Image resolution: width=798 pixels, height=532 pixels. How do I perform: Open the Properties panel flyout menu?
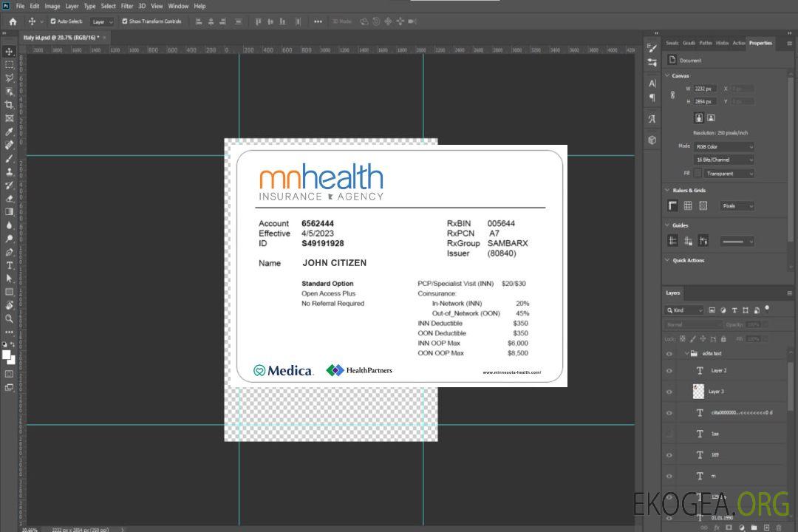[789, 44]
